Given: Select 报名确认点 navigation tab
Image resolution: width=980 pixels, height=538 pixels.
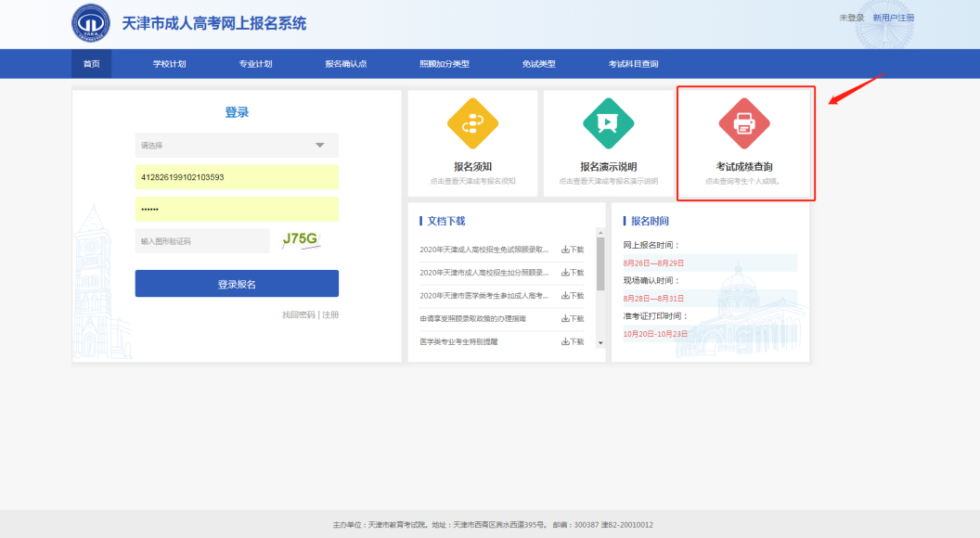Looking at the screenshot, I should point(345,64).
